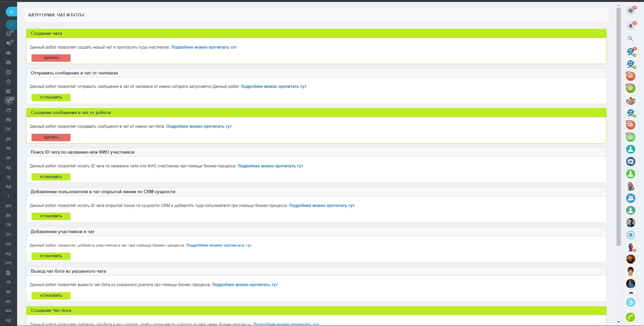Viewport: 644px width, 326px height.
Task: Install "Добавление участников в чат" robot
Action: point(51,256)
